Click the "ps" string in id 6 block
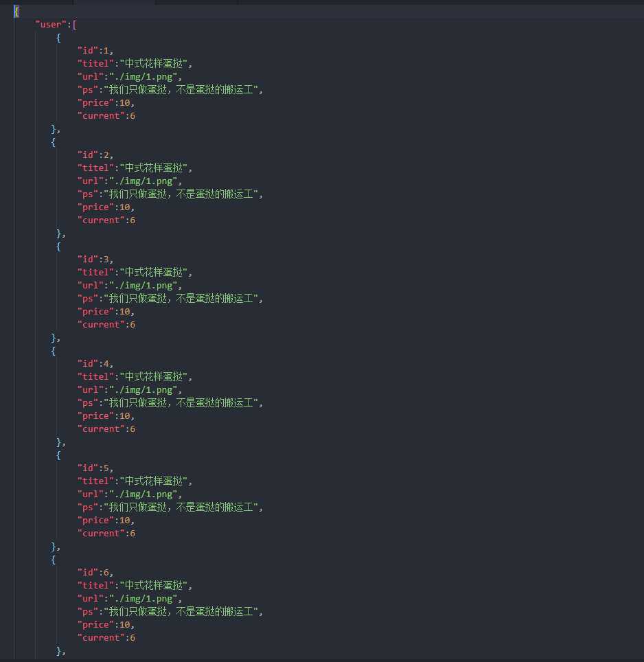The width and height of the screenshot is (644, 662). pos(181,611)
